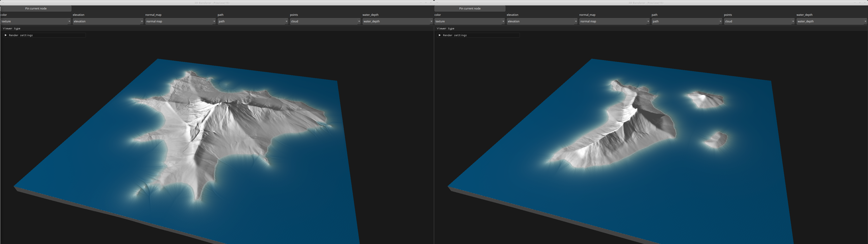The height and width of the screenshot is (244, 868).
Task: Open the color dropdown in the right window
Action: (x=470, y=21)
